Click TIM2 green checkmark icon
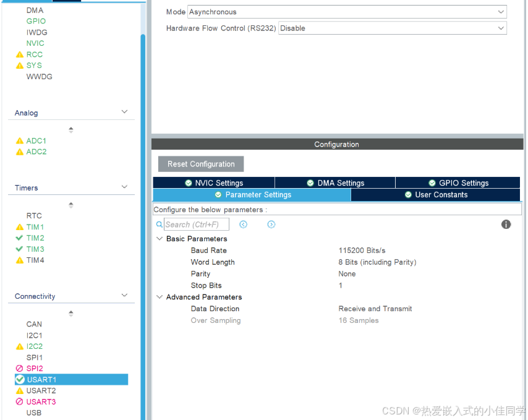Viewport: 528px width, 420px height. click(x=20, y=238)
